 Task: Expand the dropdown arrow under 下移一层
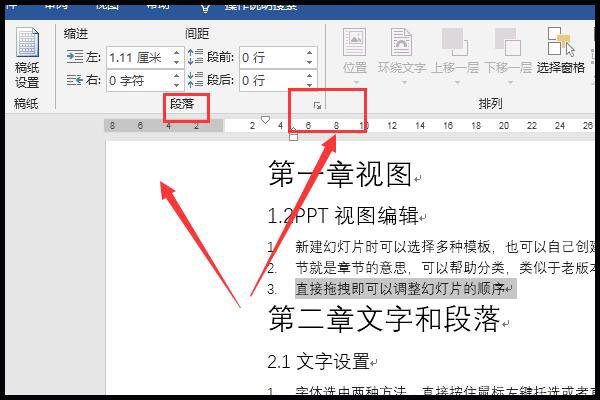(x=510, y=82)
